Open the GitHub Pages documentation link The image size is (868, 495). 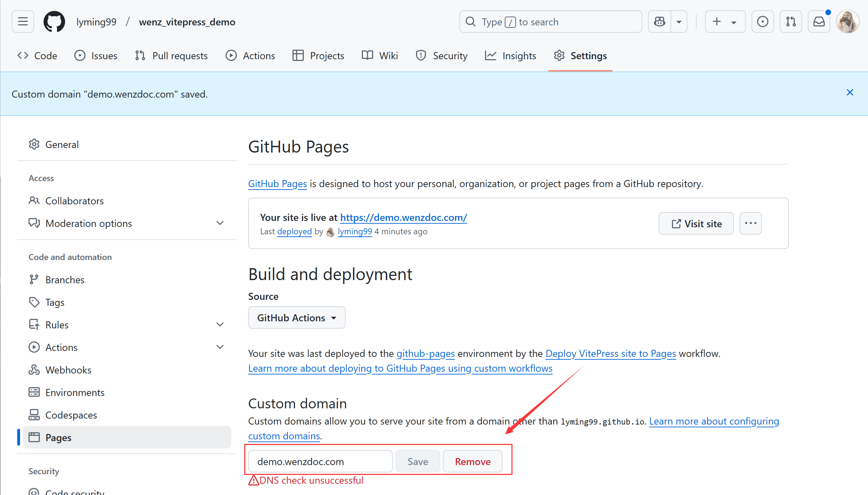(278, 184)
